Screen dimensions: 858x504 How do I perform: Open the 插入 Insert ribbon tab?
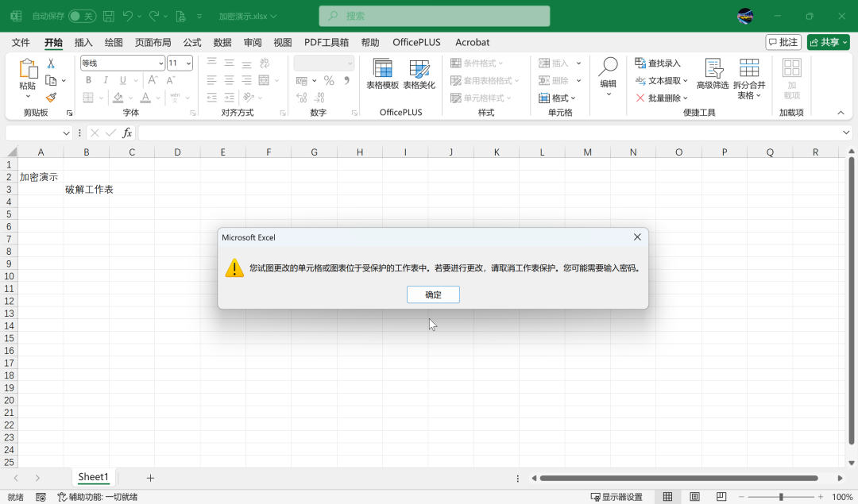pyautogui.click(x=83, y=42)
